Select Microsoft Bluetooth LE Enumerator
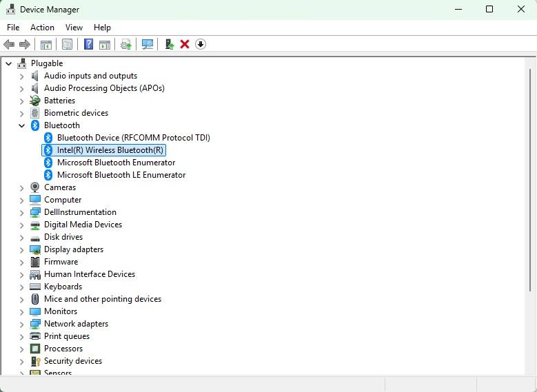This screenshot has height=392, width=537. pos(121,175)
